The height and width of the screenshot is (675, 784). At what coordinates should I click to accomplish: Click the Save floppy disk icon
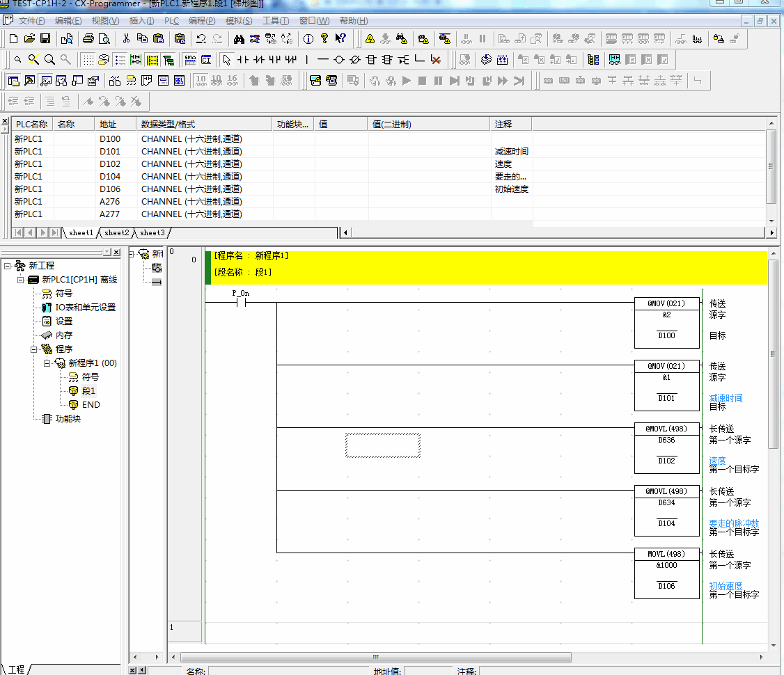pos(45,38)
